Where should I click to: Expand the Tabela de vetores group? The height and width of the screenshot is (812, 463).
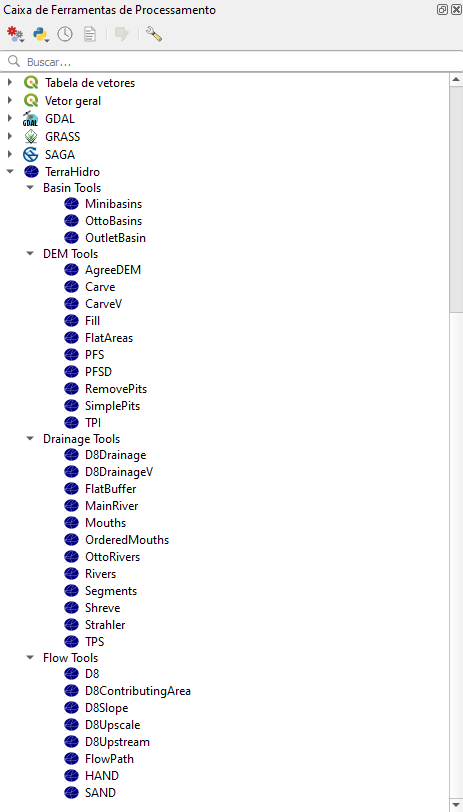(9, 82)
